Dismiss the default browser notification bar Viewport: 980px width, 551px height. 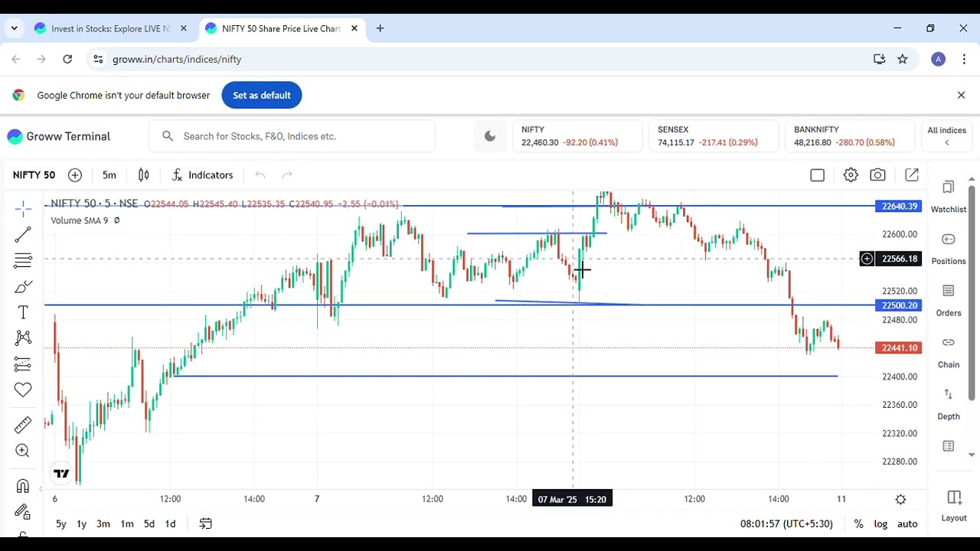[962, 96]
